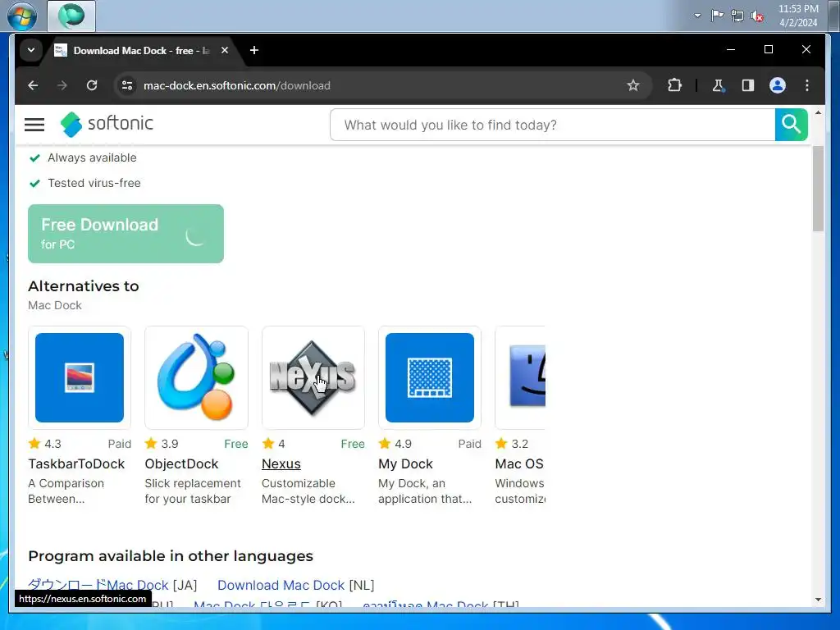Click the green search magnifier button
Screen dimensions: 840x630
click(792, 125)
